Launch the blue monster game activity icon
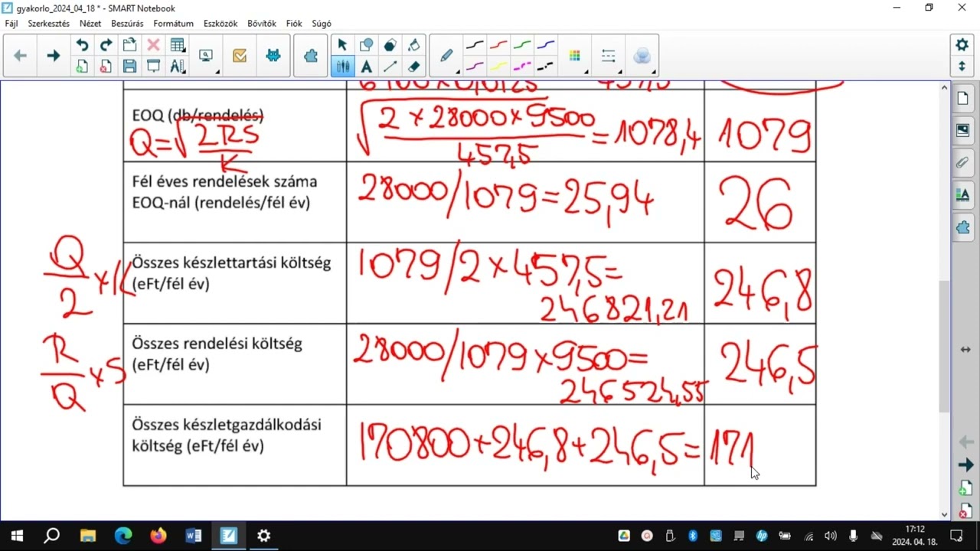The height and width of the screenshot is (551, 980). (x=273, y=56)
